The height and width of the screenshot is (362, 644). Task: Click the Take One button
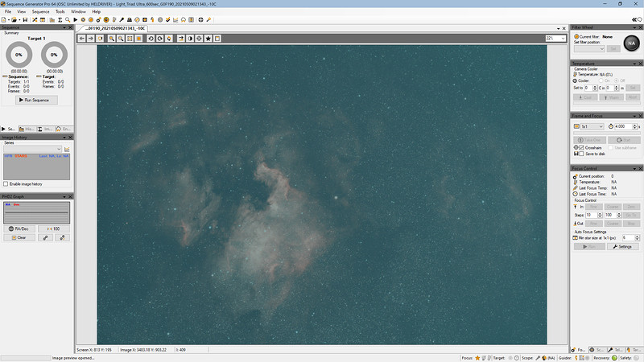click(589, 140)
